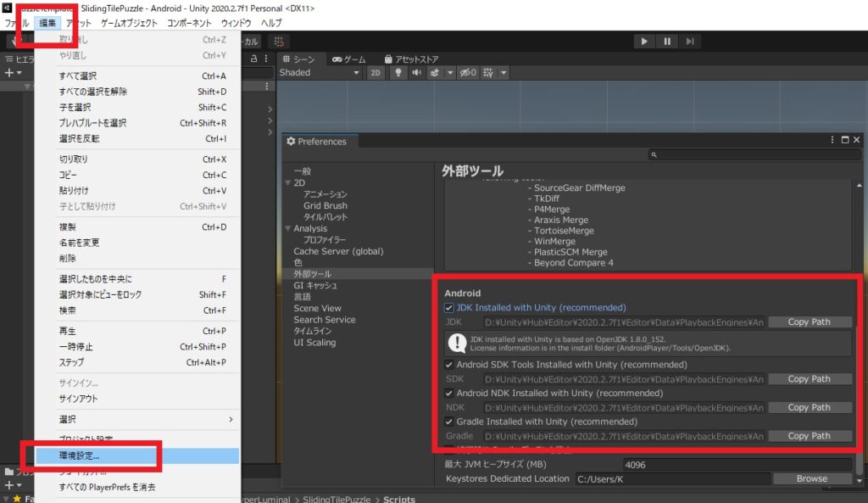Screen dimensions: 868x503
Task: Select Grid Brush in Preferences sidebar
Action: tap(325, 205)
